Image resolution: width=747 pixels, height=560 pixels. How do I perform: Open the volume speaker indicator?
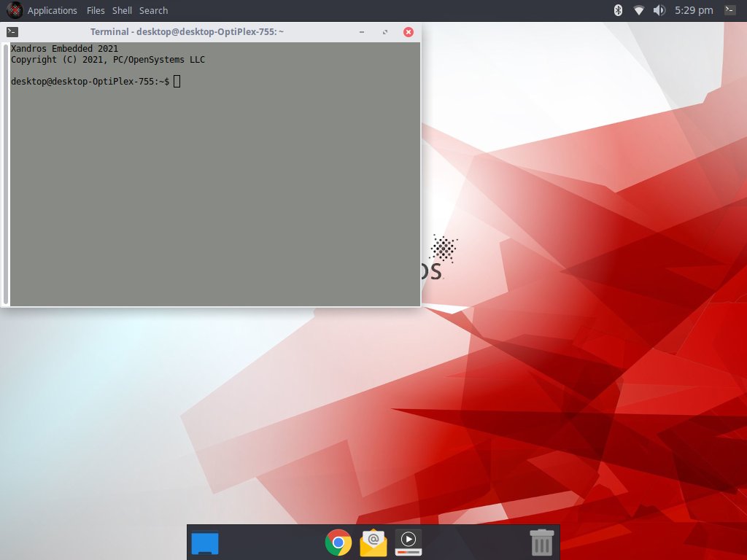(659, 10)
